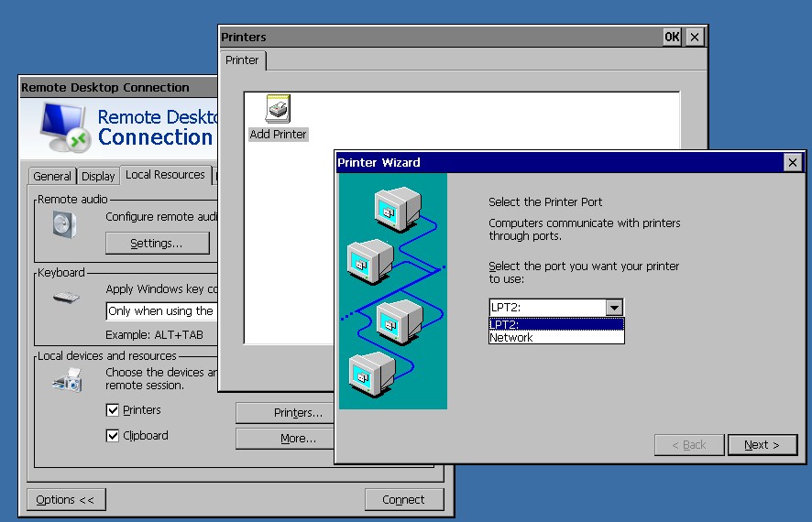Click the speaker icon under Remote audio
812x522 pixels.
65,225
